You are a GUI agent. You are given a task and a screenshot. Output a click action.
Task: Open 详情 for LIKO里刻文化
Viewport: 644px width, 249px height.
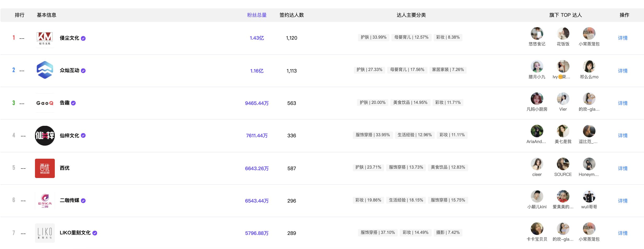(623, 233)
